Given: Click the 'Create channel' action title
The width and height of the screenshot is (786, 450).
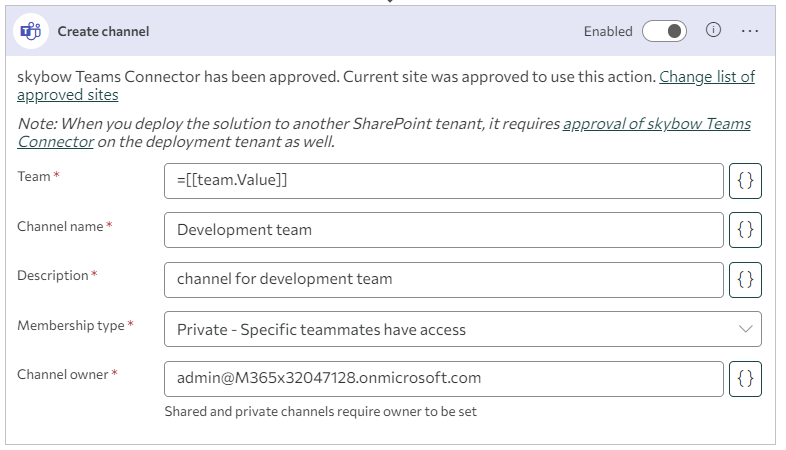Looking at the screenshot, I should [103, 31].
